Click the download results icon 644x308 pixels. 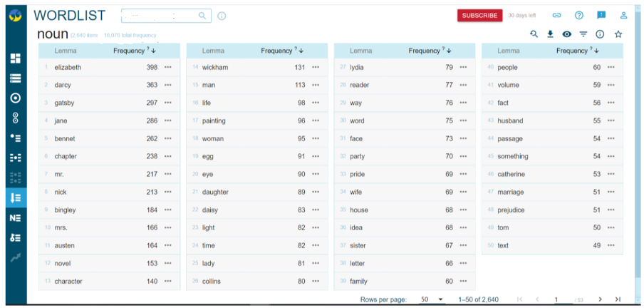[x=550, y=34]
